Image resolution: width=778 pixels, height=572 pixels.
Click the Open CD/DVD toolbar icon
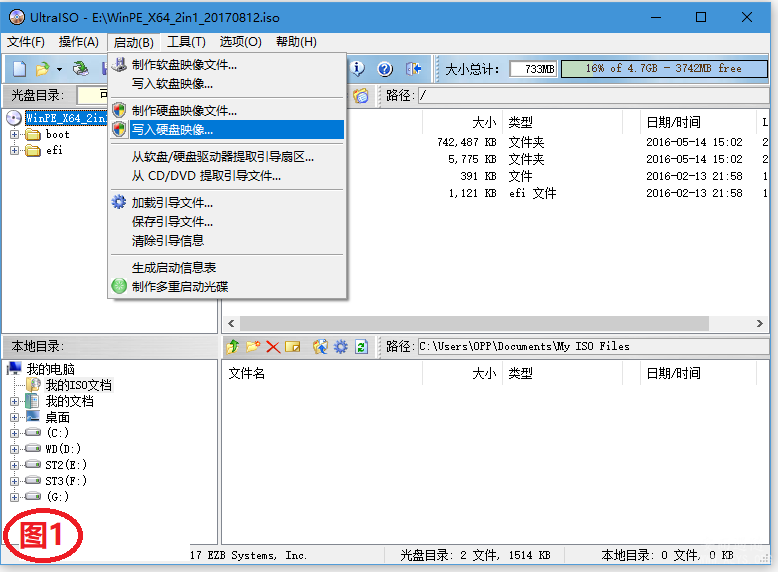click(x=80, y=68)
